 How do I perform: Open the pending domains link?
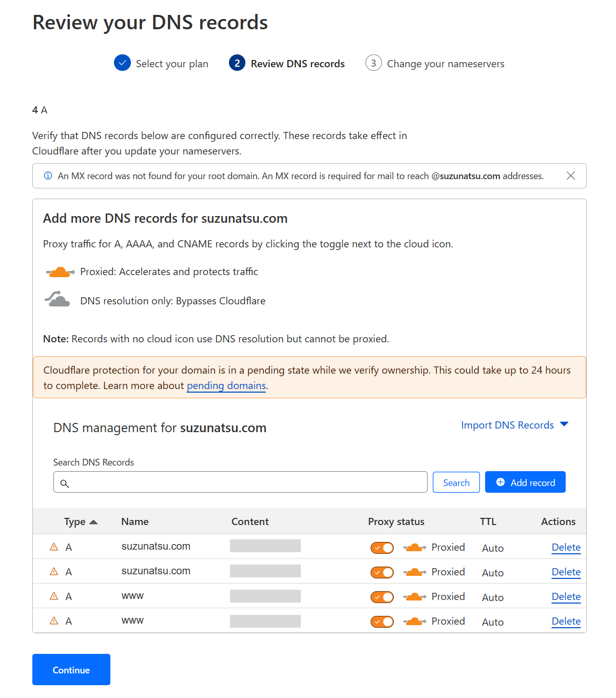pos(226,386)
